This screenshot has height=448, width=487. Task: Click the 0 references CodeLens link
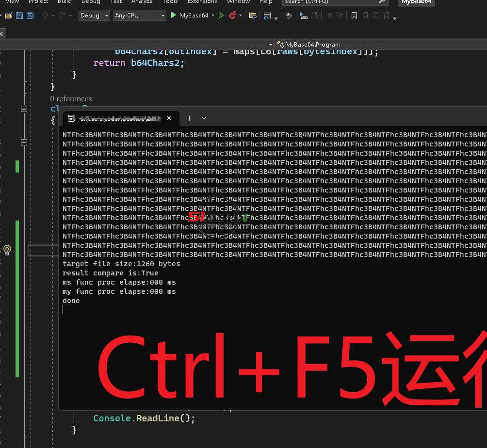71,98
